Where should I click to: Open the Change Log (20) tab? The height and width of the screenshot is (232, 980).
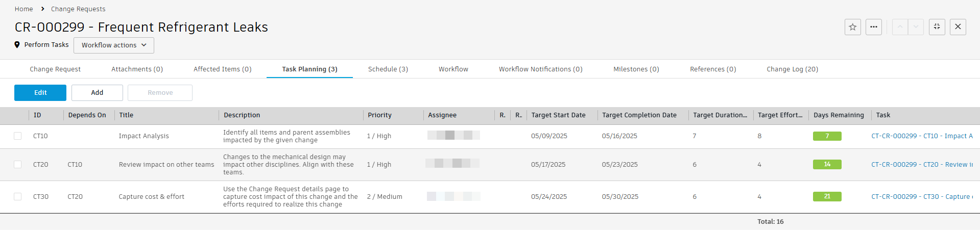(x=792, y=69)
